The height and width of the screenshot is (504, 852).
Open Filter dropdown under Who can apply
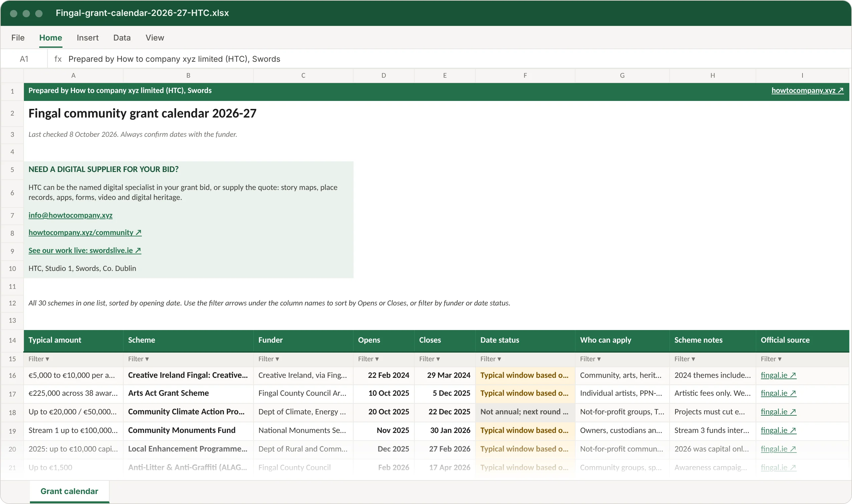(x=590, y=359)
